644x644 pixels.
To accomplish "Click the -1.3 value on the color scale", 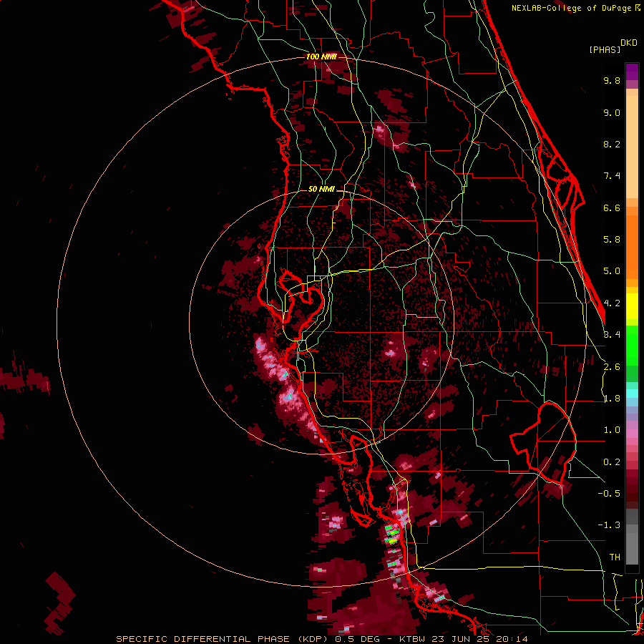I will coord(609,525).
